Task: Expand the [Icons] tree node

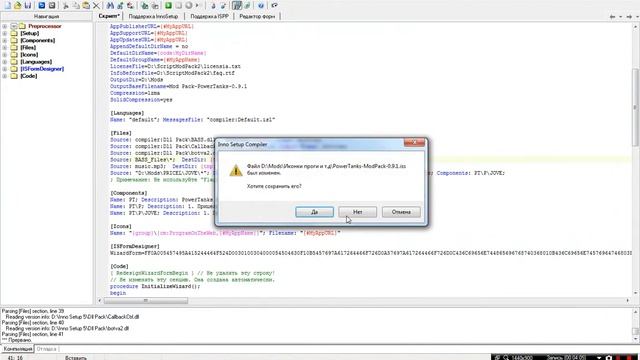Action: tap(4, 55)
